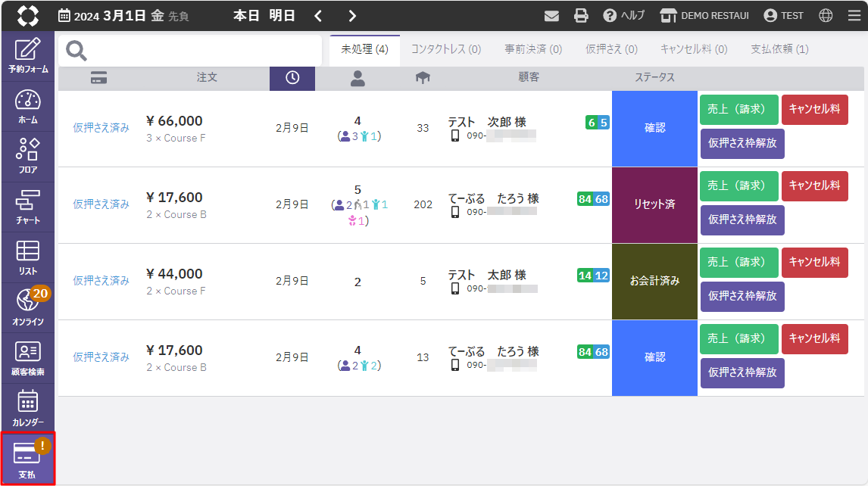This screenshot has width=868, height=486.
Task: Focus the search input field
Action: point(190,51)
